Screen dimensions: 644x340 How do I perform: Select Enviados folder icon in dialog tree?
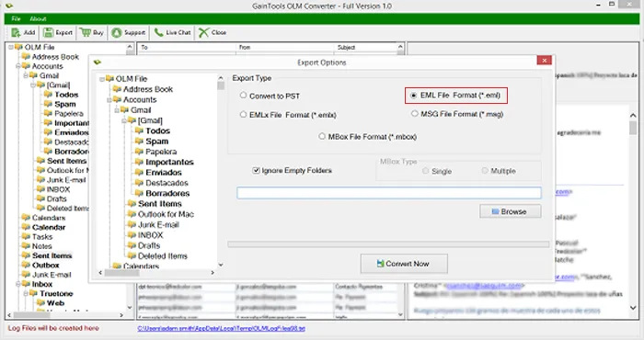(x=139, y=172)
